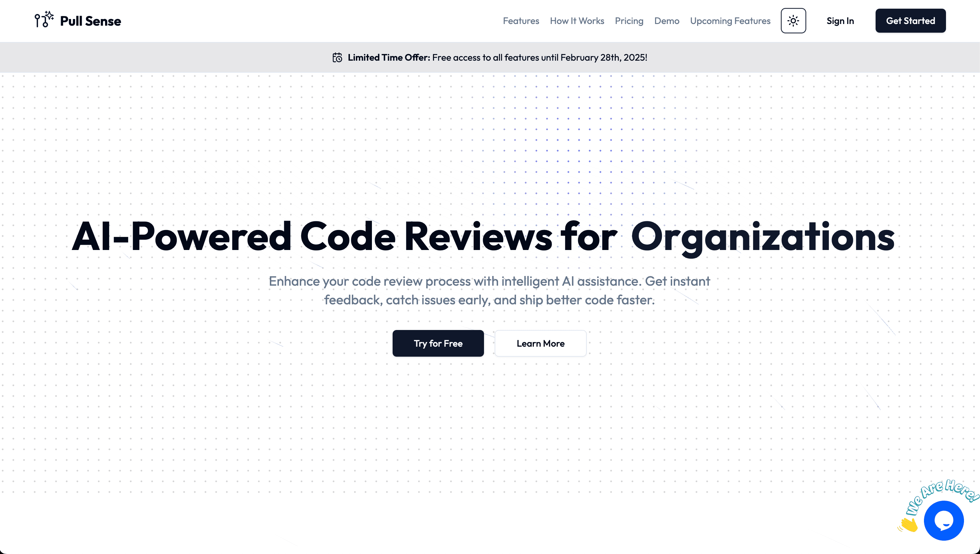Click the timer icon in promo banner
Image resolution: width=980 pixels, height=554 pixels.
pyautogui.click(x=337, y=57)
